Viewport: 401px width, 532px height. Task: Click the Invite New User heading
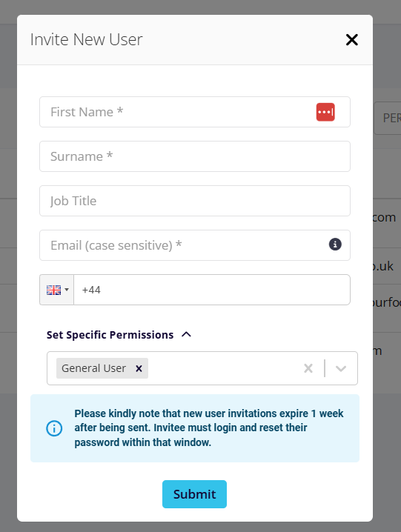86,39
